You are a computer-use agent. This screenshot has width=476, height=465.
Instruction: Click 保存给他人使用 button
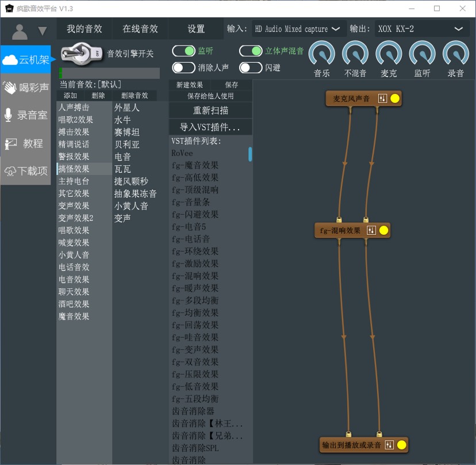(x=210, y=96)
